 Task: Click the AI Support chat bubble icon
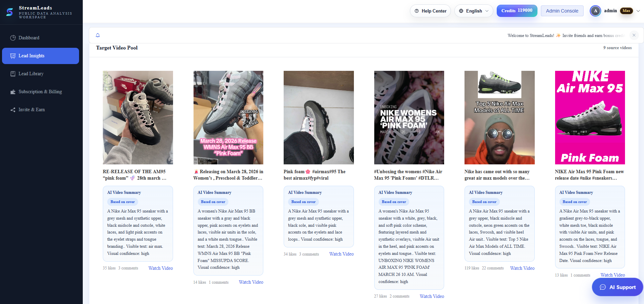603,287
